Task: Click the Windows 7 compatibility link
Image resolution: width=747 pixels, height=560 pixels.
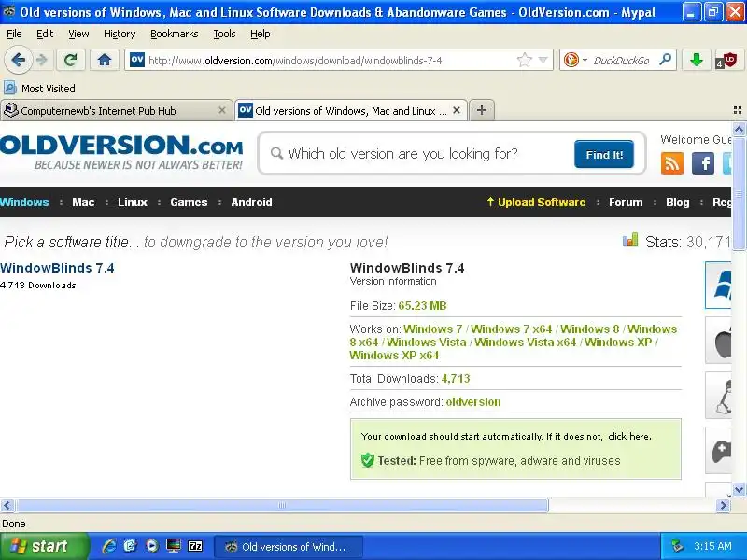Action: click(x=432, y=329)
